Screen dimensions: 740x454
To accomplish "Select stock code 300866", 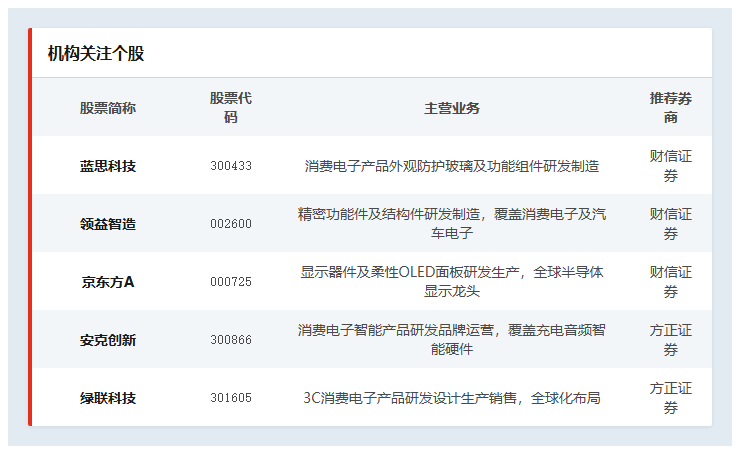I will click(x=231, y=340).
